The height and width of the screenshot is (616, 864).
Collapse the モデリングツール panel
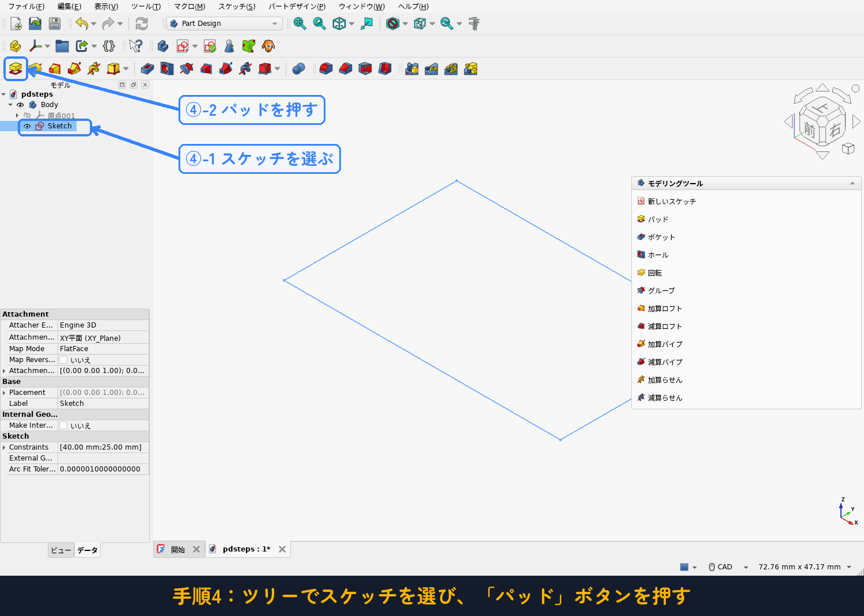click(x=852, y=183)
